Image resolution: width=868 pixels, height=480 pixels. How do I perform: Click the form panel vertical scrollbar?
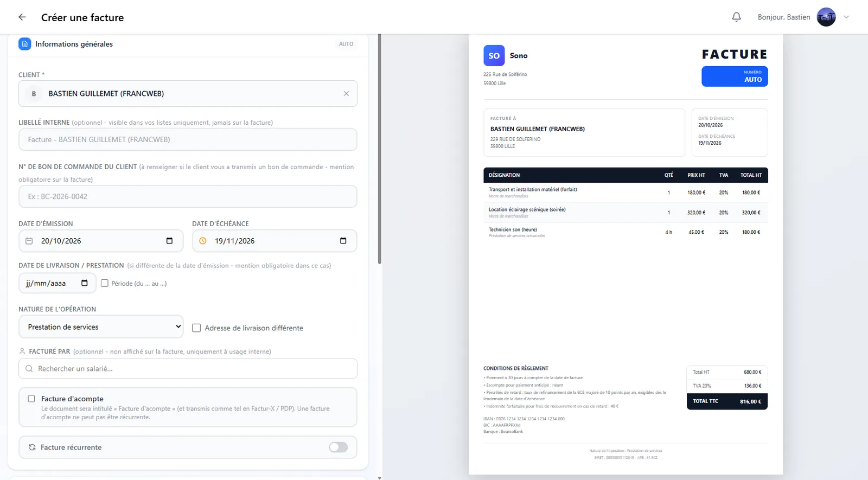coord(380,149)
